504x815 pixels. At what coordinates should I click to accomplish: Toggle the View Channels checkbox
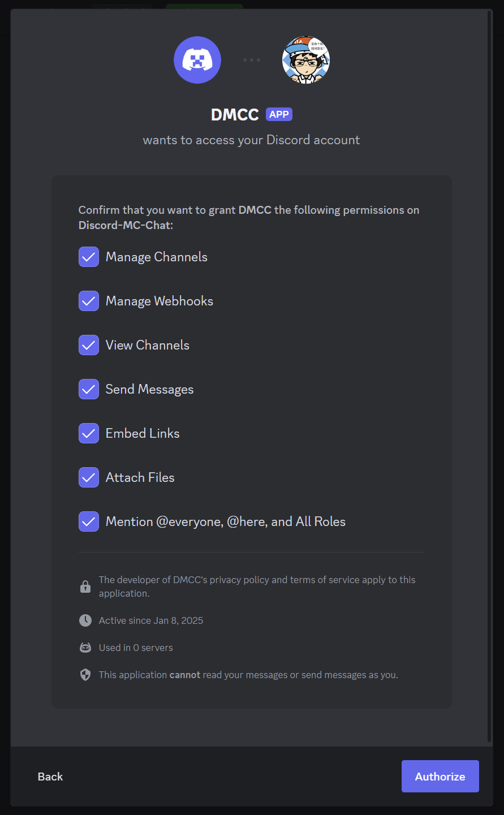coord(89,345)
